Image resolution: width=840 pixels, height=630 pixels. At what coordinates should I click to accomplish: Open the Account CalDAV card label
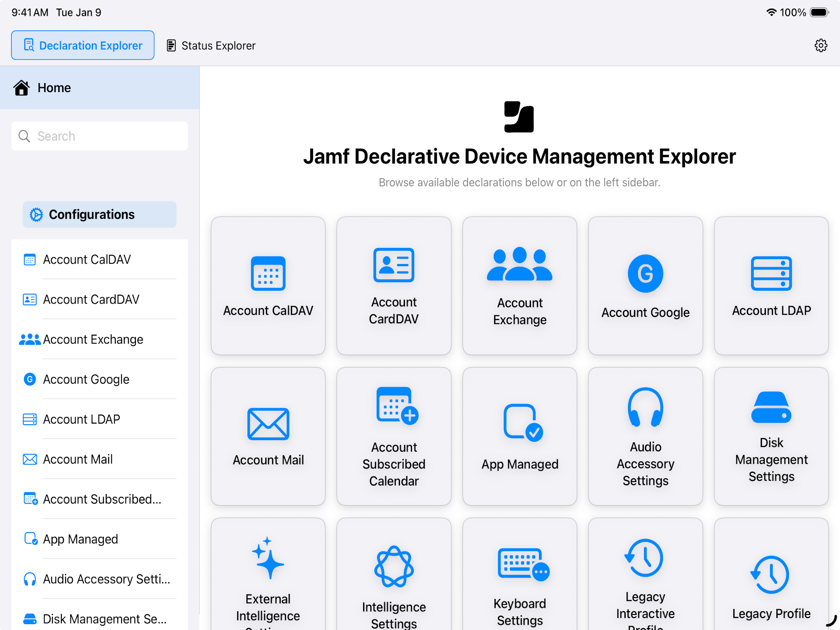pos(268,311)
